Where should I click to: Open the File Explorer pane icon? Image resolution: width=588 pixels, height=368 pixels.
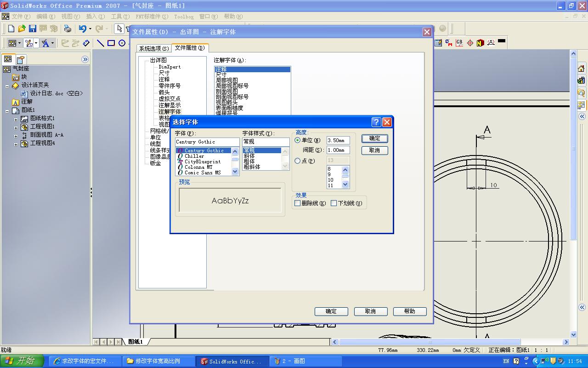(x=581, y=92)
